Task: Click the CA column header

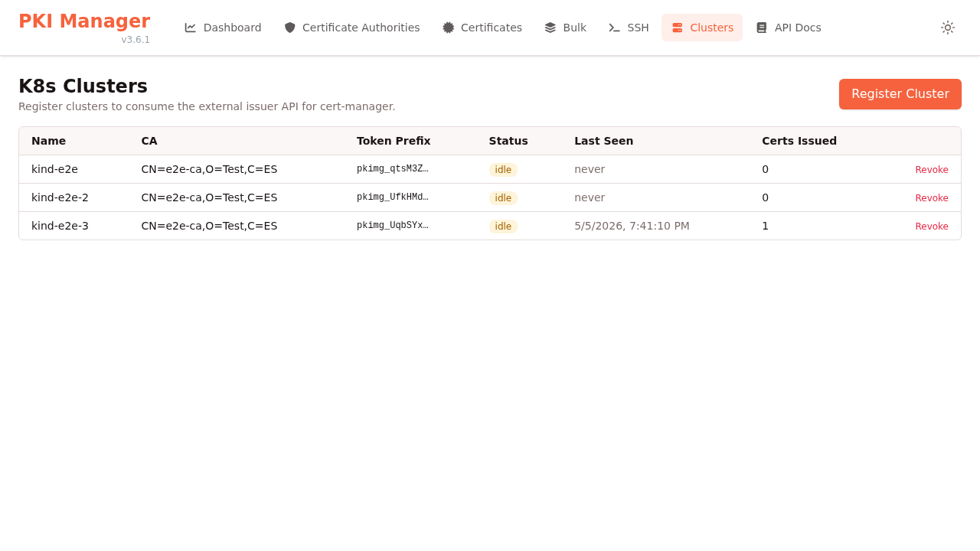Action: point(149,141)
